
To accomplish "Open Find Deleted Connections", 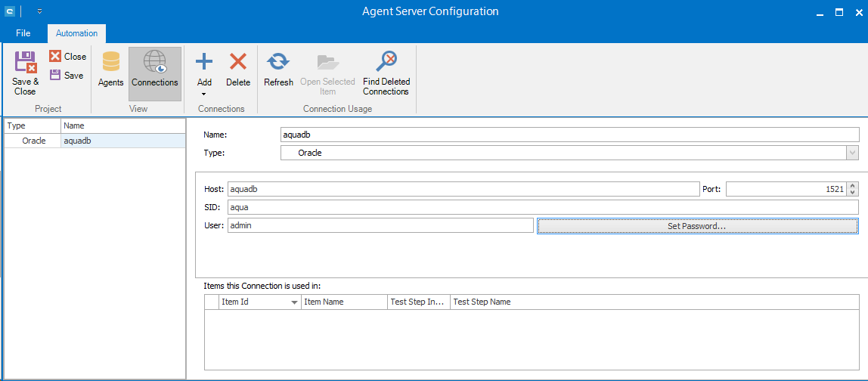I will pyautogui.click(x=386, y=63).
